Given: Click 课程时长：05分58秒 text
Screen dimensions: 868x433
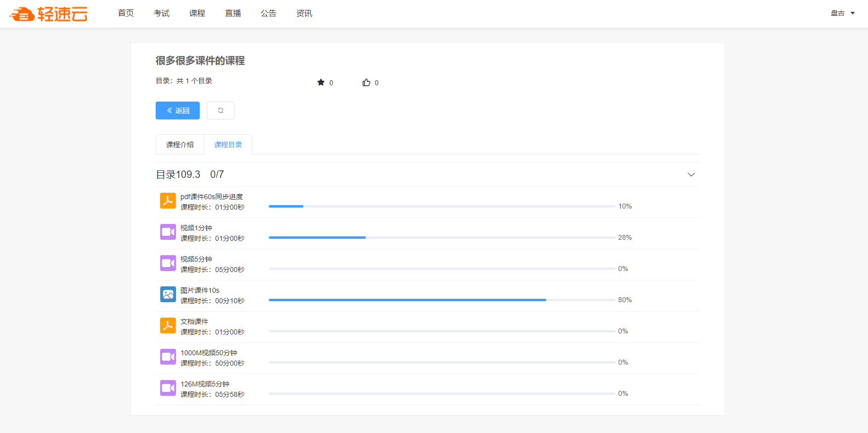Looking at the screenshot, I should tap(212, 394).
